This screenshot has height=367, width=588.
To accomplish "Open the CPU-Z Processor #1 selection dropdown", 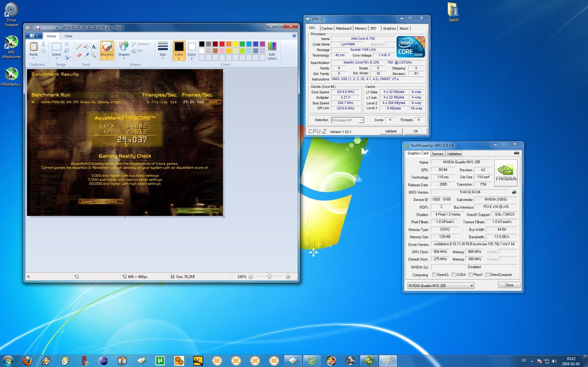I will click(347, 120).
